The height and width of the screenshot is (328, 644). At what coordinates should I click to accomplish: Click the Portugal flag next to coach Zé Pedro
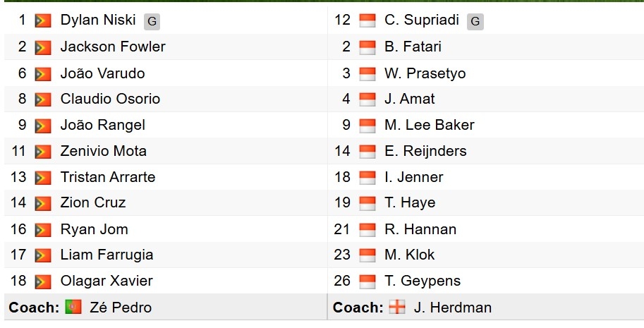pyautogui.click(x=73, y=307)
